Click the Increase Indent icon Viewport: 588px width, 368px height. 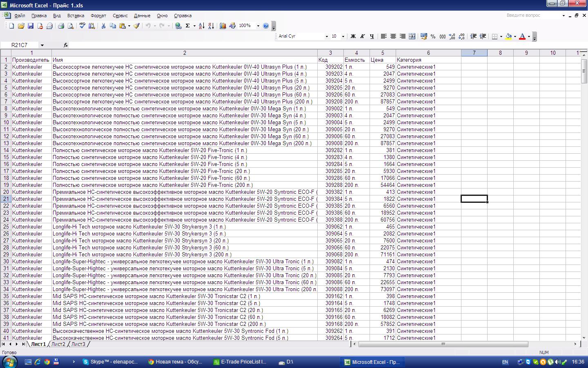483,36
